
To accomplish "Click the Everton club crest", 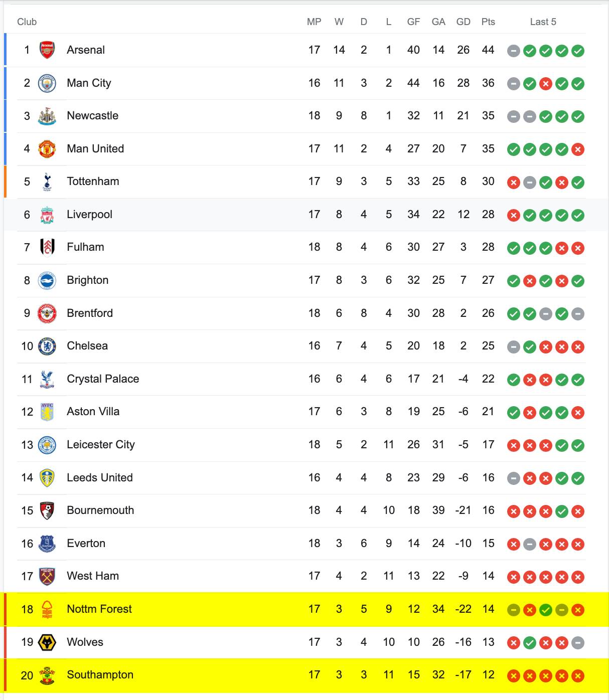I will coord(47,544).
